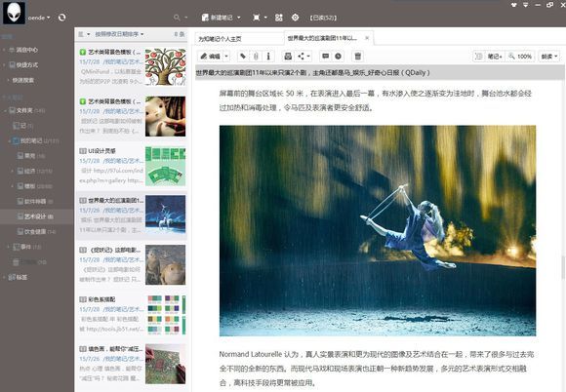Screen dimensions: 566x392
Task: Delete note with the trash icon
Action: 358,57
